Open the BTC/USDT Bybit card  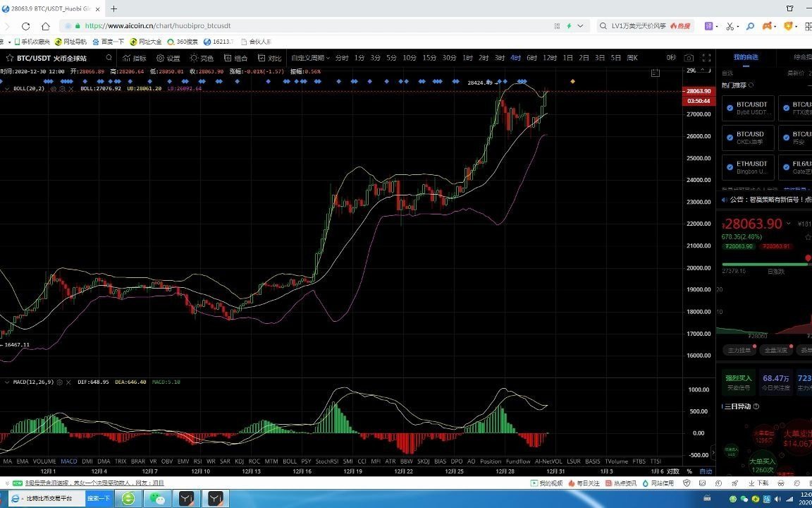coord(749,109)
